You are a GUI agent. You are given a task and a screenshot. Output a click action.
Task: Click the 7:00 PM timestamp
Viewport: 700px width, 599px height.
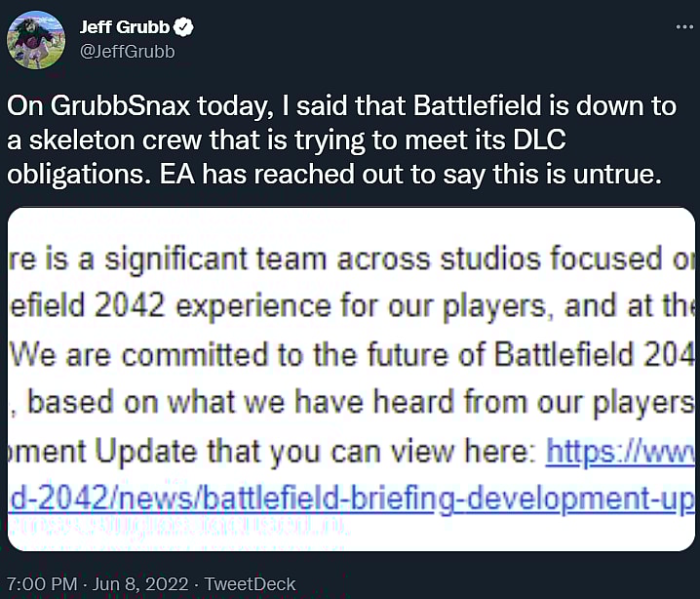pyautogui.click(x=41, y=583)
